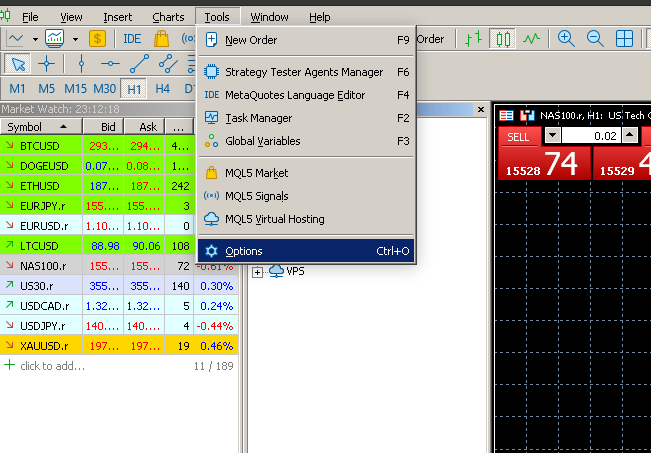Switch timeframe to M15
The width and height of the screenshot is (651, 453).
75,88
